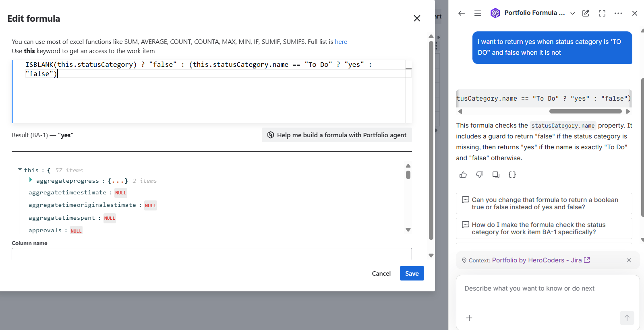This screenshot has width=644, height=330.
Task: Select the BA-1 status category suggestion
Action: coord(544,229)
